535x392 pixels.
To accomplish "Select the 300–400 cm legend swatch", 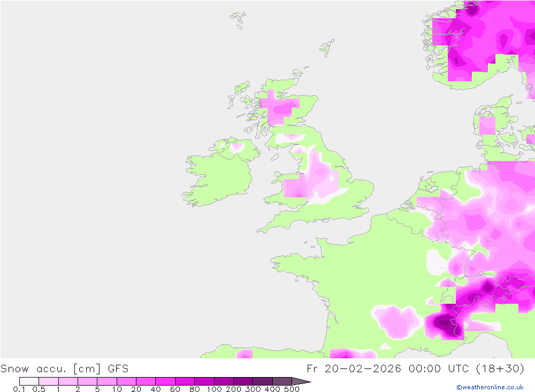I will tap(263, 381).
